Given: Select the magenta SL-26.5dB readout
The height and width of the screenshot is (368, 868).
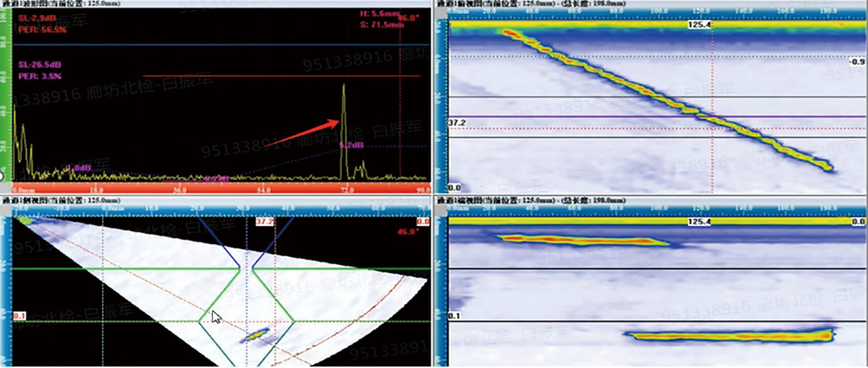Looking at the screenshot, I should point(42,65).
